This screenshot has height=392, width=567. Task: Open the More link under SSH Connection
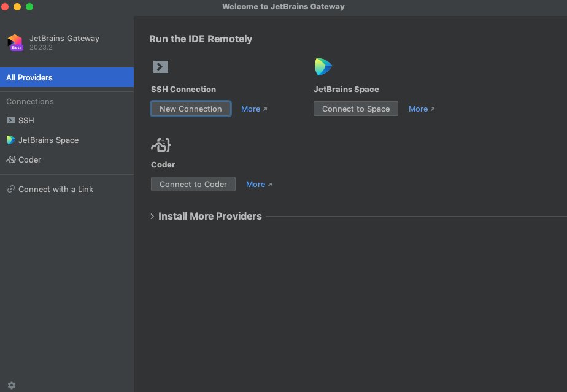pos(251,109)
